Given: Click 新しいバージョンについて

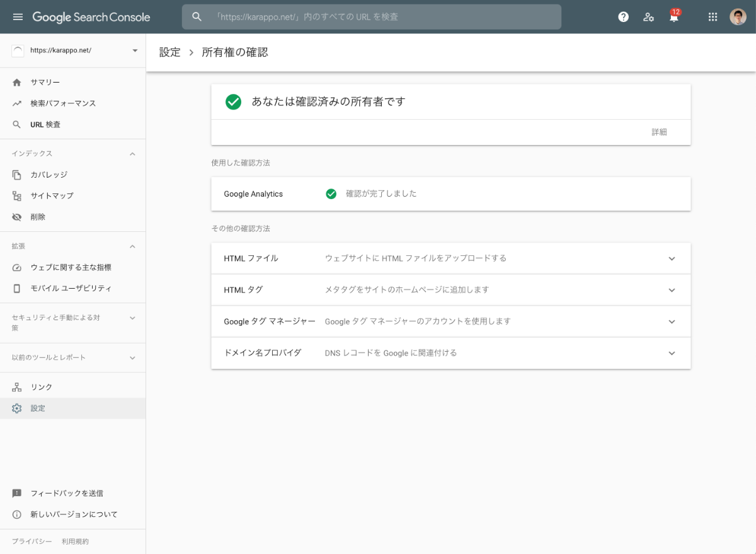Looking at the screenshot, I should [x=74, y=514].
